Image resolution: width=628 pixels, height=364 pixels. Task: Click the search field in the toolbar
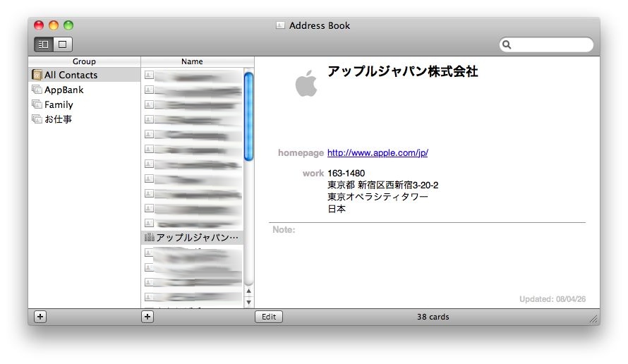[x=546, y=44]
